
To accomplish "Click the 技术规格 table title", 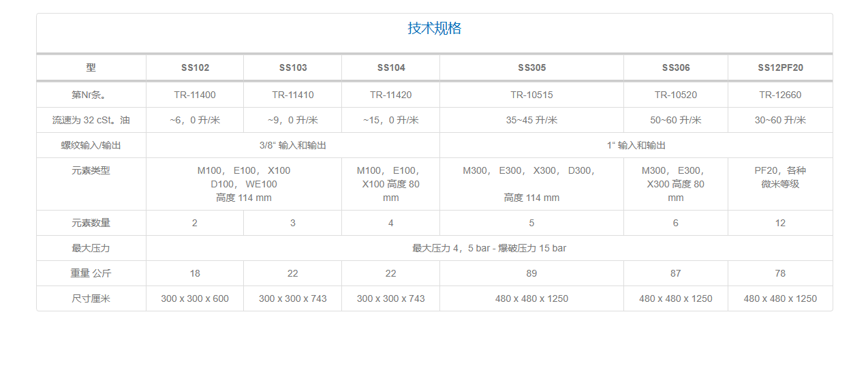I will [x=434, y=29].
